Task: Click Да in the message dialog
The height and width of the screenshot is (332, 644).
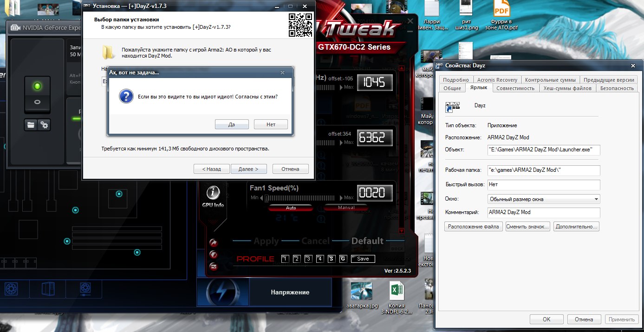Action: 232,124
